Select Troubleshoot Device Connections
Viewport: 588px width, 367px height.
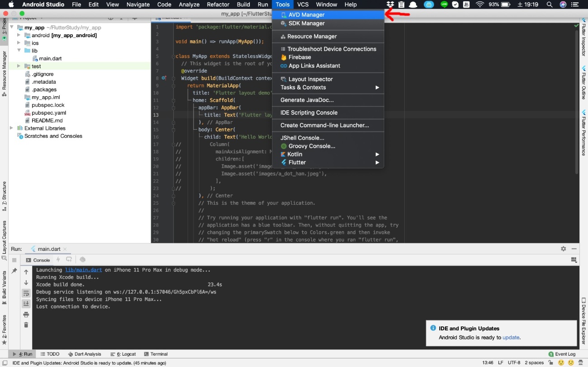tap(328, 49)
